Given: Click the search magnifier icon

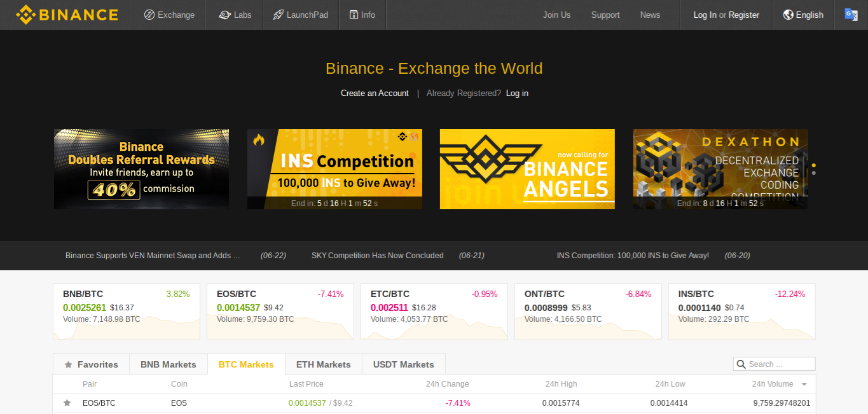Looking at the screenshot, I should pos(741,364).
